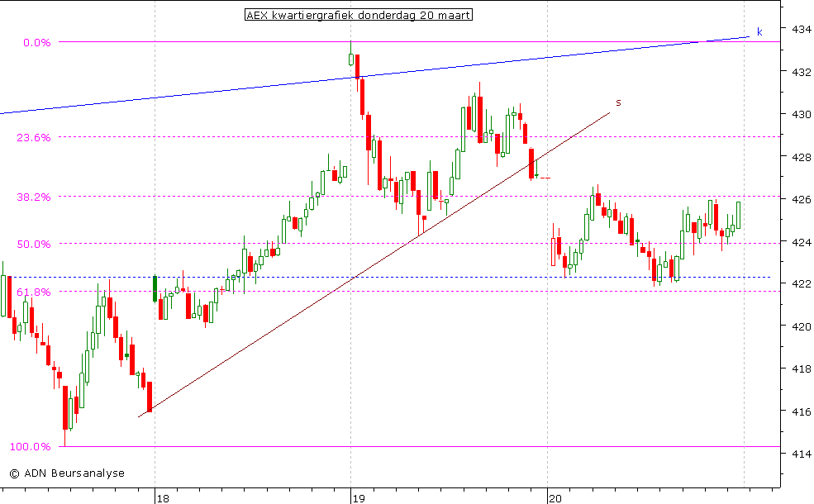
Task: Click the 432 price axis value
Action: click(x=801, y=72)
